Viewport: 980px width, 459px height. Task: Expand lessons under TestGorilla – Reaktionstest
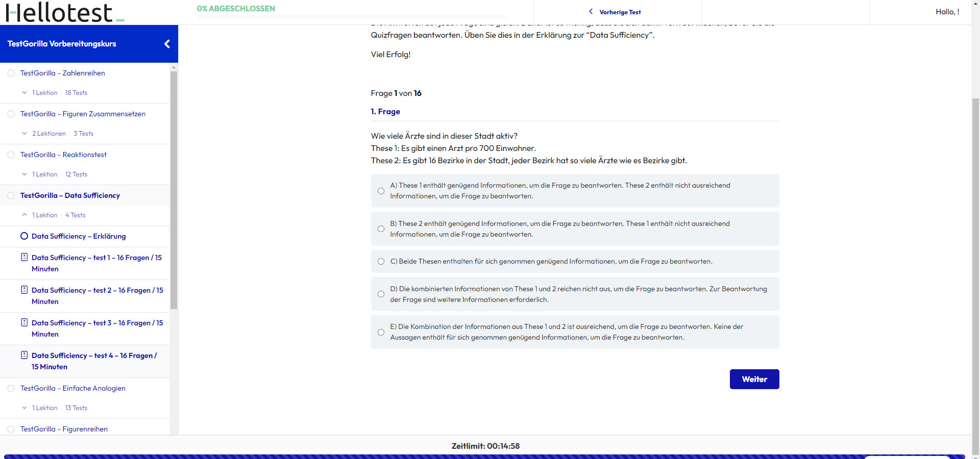(24, 174)
